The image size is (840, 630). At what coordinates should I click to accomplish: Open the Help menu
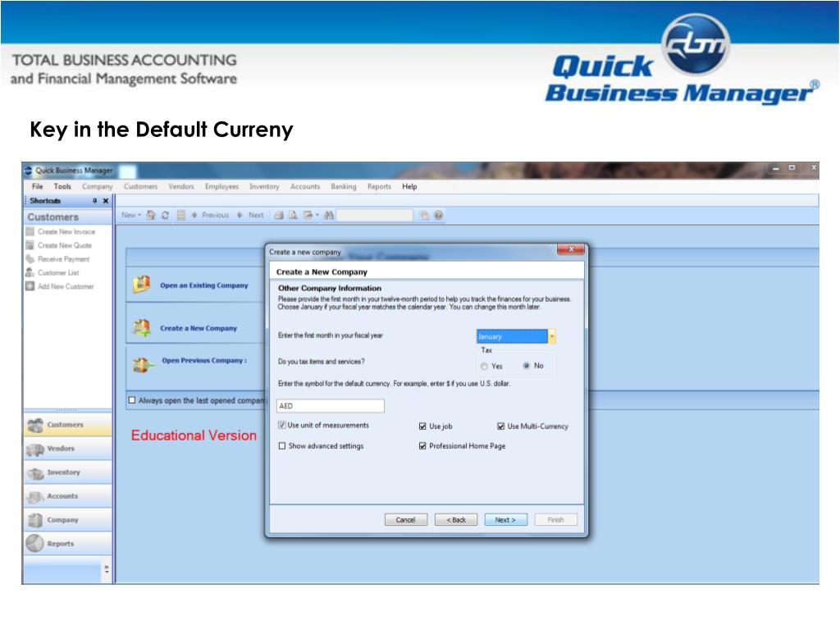pyautogui.click(x=409, y=186)
